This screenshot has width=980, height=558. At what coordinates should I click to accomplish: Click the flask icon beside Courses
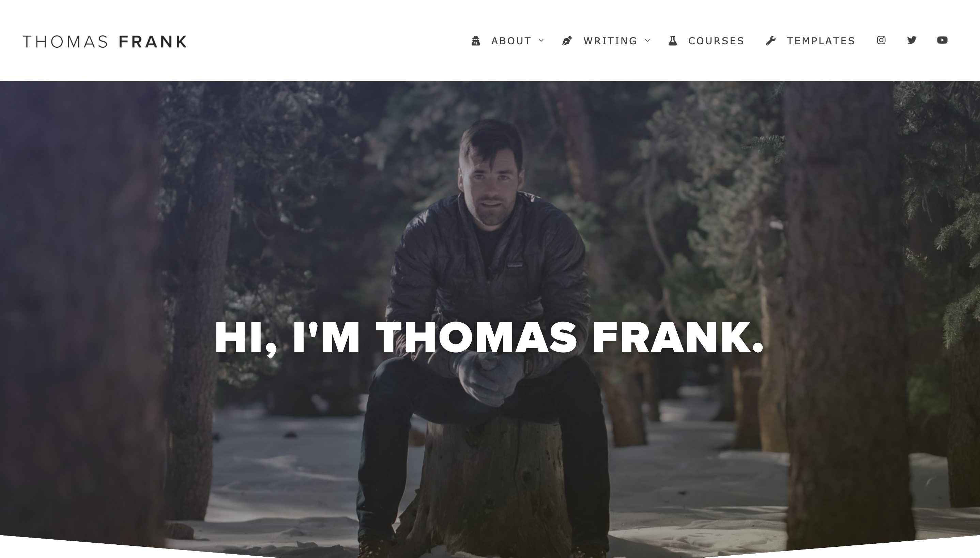coord(673,41)
